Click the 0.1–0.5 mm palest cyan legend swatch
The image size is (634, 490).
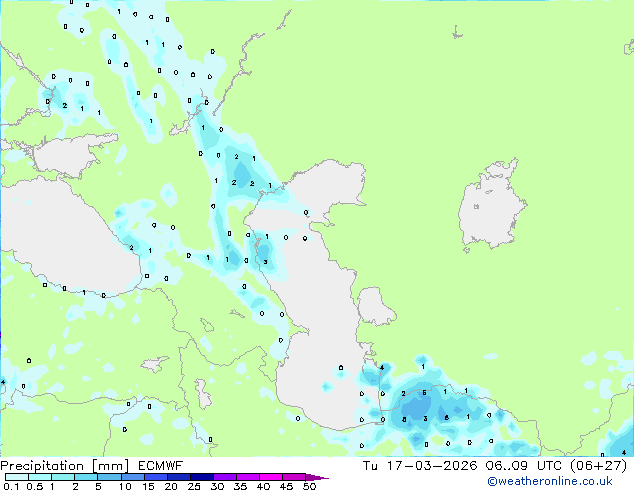pyautogui.click(x=17, y=477)
